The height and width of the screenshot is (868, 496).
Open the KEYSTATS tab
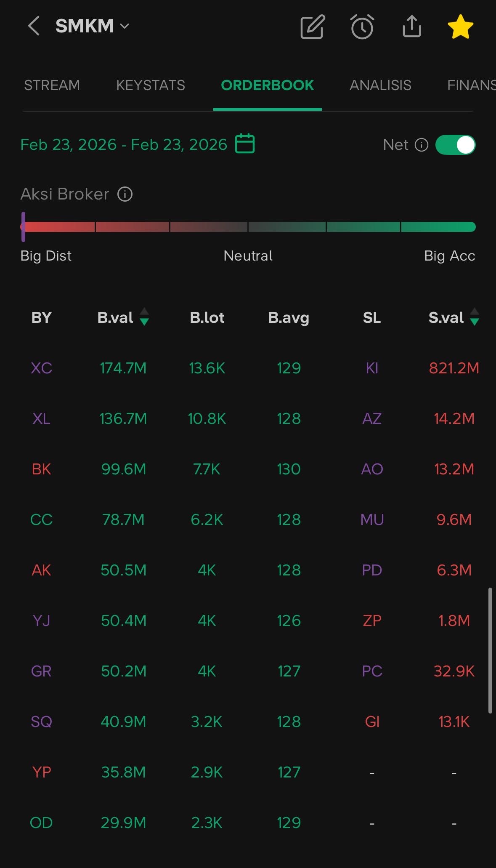click(x=151, y=85)
